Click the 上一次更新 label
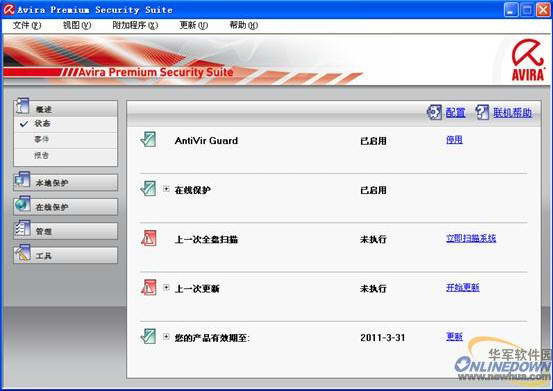Viewport: 553px width, 391px height. pyautogui.click(x=197, y=289)
